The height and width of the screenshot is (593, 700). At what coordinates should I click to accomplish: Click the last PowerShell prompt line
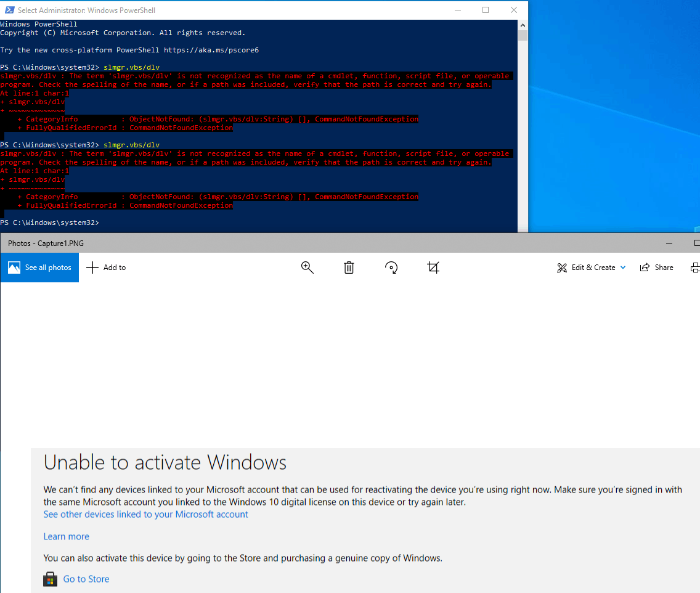click(x=49, y=223)
